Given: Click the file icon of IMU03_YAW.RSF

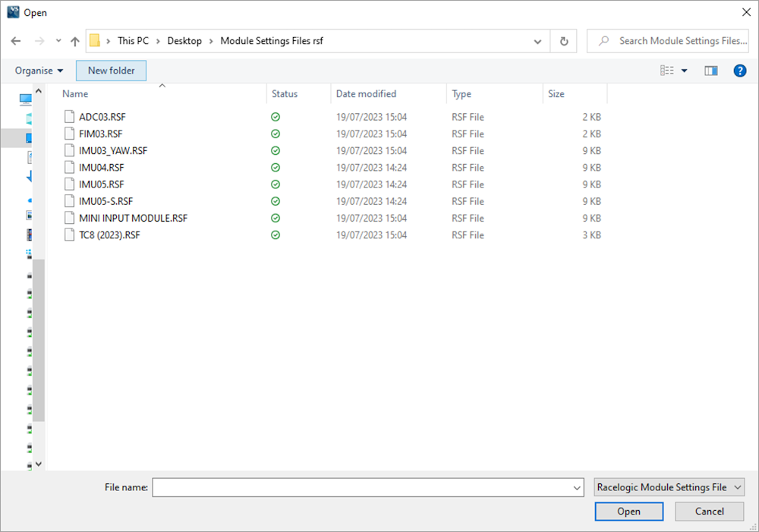Looking at the screenshot, I should tap(70, 150).
